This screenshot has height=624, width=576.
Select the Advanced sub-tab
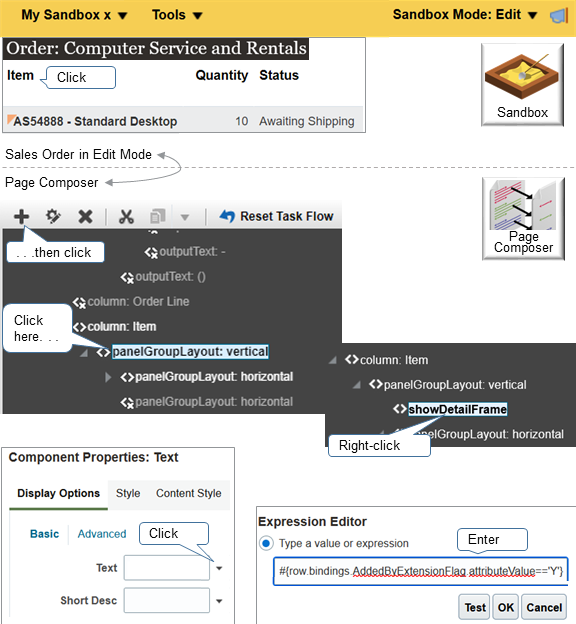[102, 534]
